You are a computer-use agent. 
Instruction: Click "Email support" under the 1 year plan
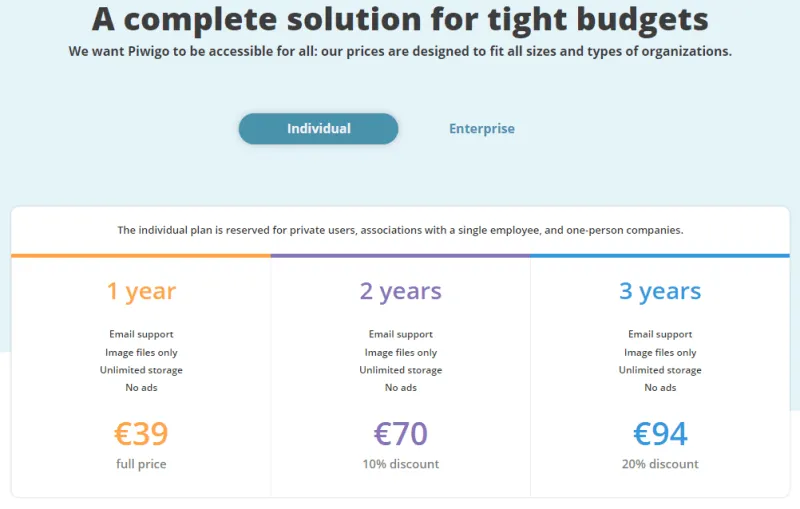[x=141, y=334]
